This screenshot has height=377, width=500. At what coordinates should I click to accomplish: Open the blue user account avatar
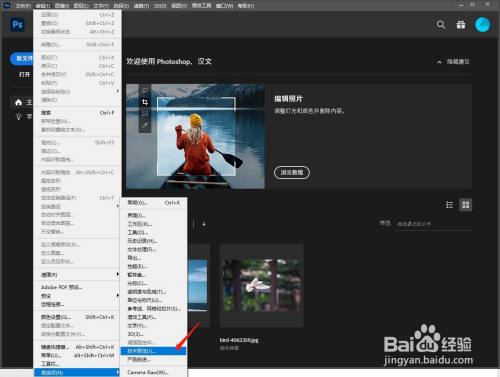[x=482, y=25]
